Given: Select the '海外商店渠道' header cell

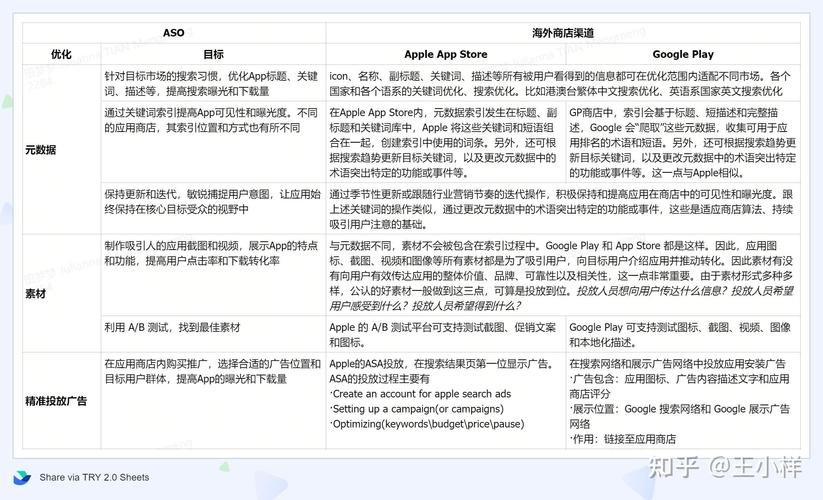Looking at the screenshot, I should (563, 33).
